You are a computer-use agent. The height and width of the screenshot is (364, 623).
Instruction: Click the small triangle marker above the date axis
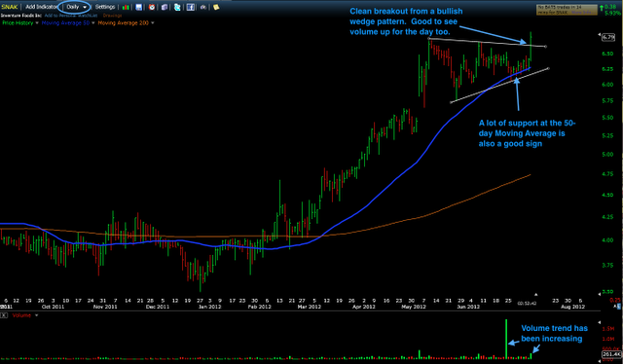535,295
